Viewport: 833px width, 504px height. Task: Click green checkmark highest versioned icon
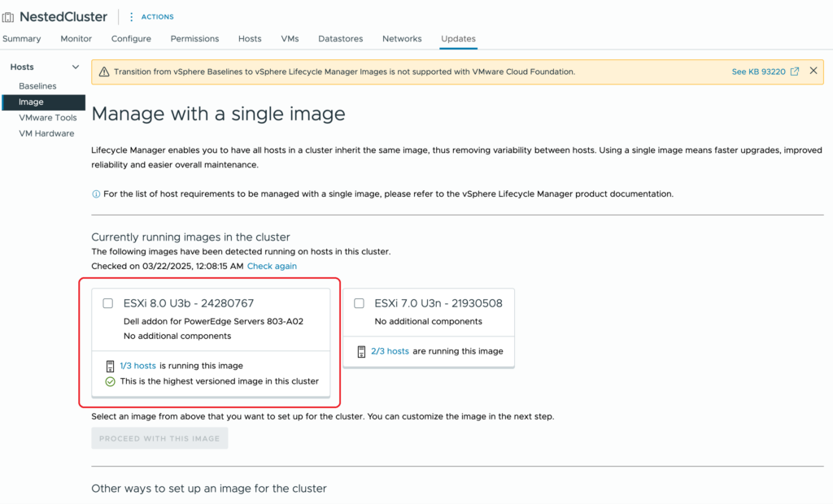111,381
